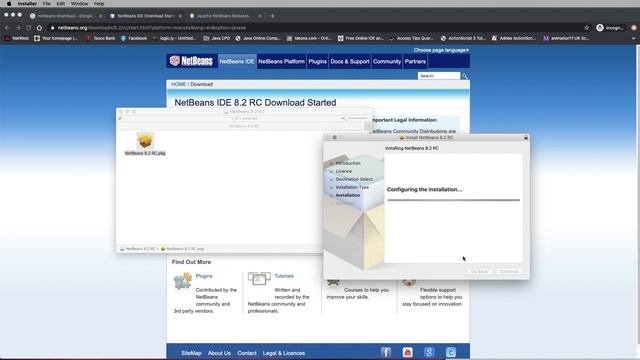This screenshot has height=360, width=640.
Task: Open the Installer menu in menu bar
Action: (27, 4)
